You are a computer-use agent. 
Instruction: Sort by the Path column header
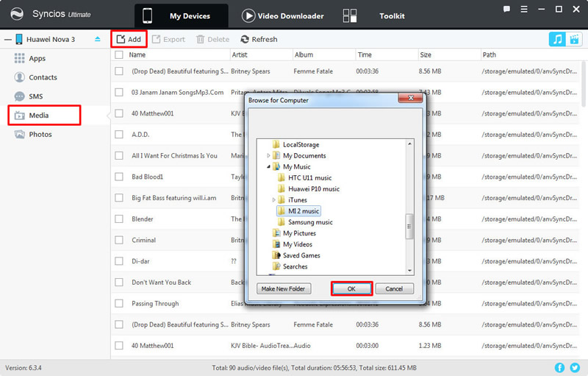click(x=489, y=54)
